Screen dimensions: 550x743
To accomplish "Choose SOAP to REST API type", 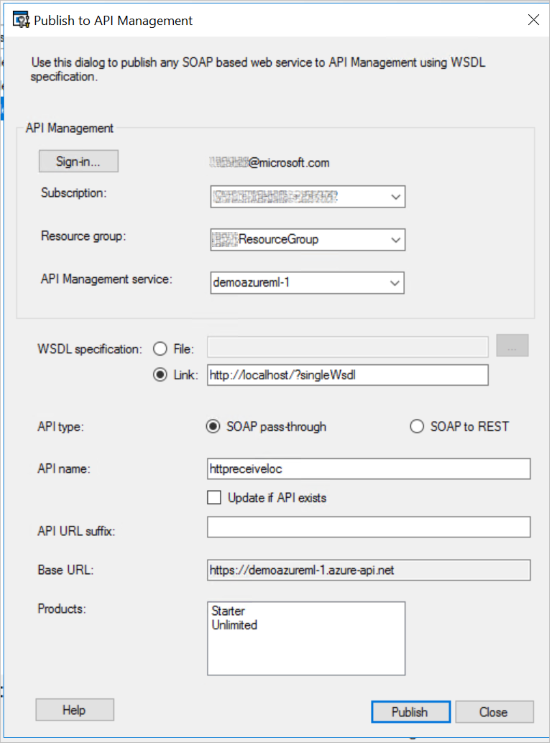I will tap(417, 426).
